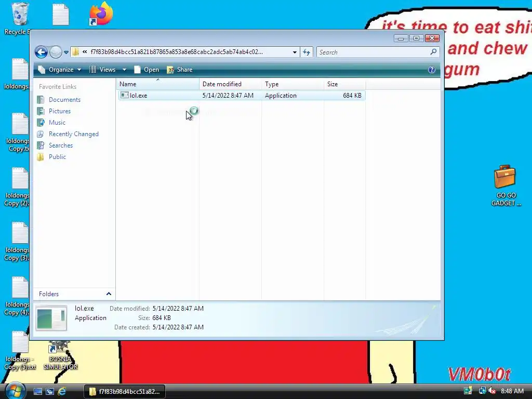The height and width of the screenshot is (399, 532).
Task: Click the folder icon in the address bar
Action: [x=76, y=52]
